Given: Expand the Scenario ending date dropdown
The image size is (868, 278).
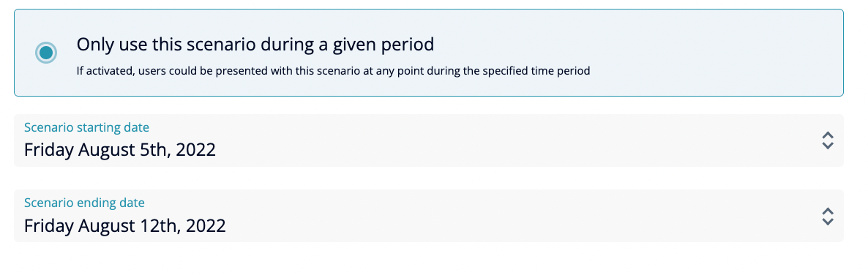Looking at the screenshot, I should [x=428, y=216].
